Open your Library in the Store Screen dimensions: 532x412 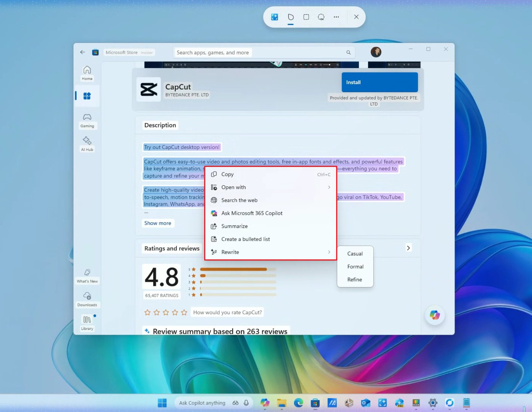pyautogui.click(x=87, y=322)
